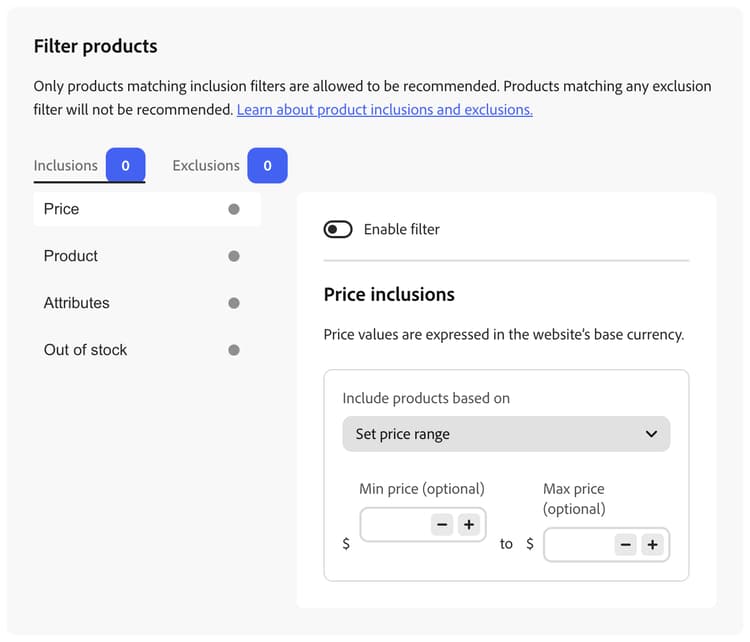
Task: Decrease Max price with minus button
Action: pyautogui.click(x=626, y=545)
